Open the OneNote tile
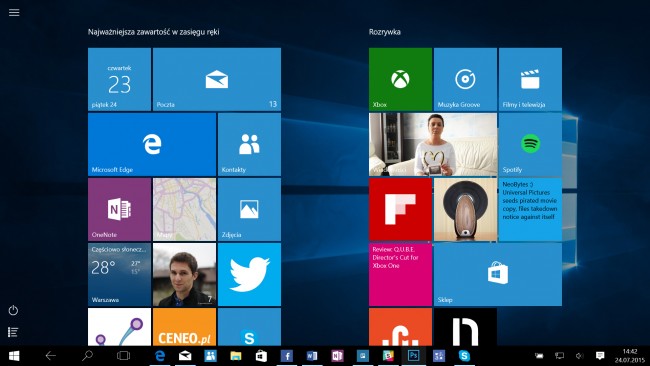 [119, 209]
